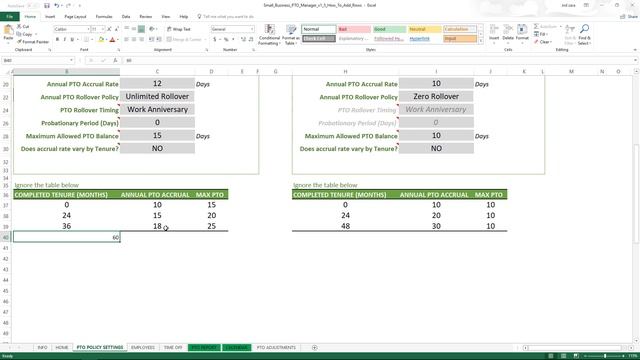Switch to the Formulas ribbon tab
Image resolution: width=640 pixels, height=360 pixels.
pos(104,17)
